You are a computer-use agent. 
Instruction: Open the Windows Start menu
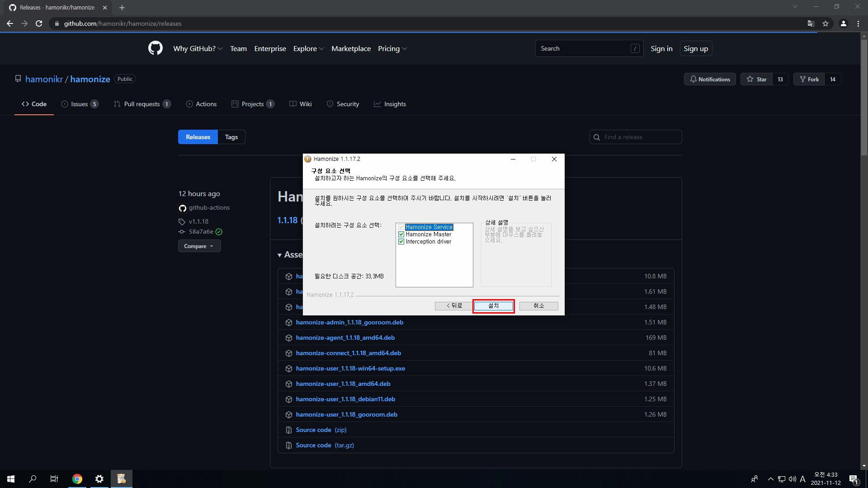(11, 479)
